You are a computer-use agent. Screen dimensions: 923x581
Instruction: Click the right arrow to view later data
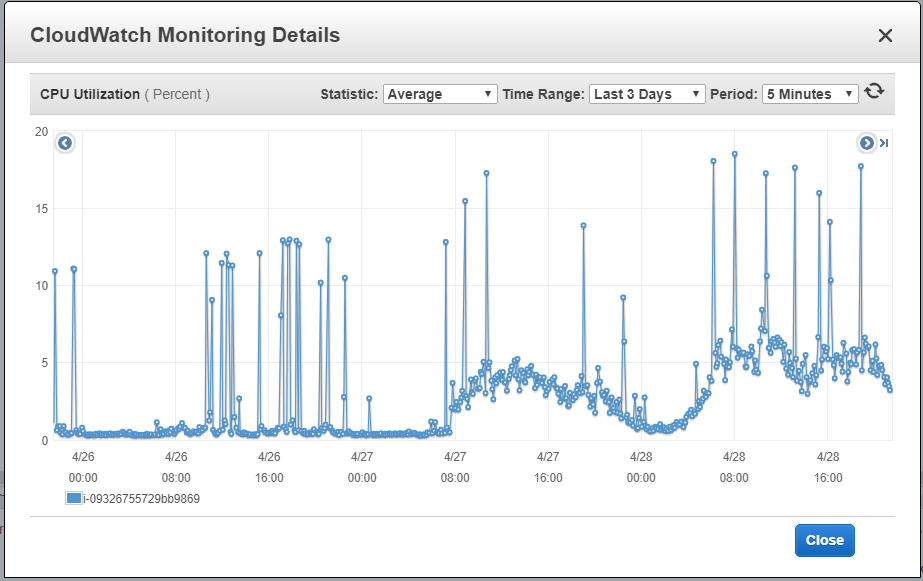click(866, 143)
